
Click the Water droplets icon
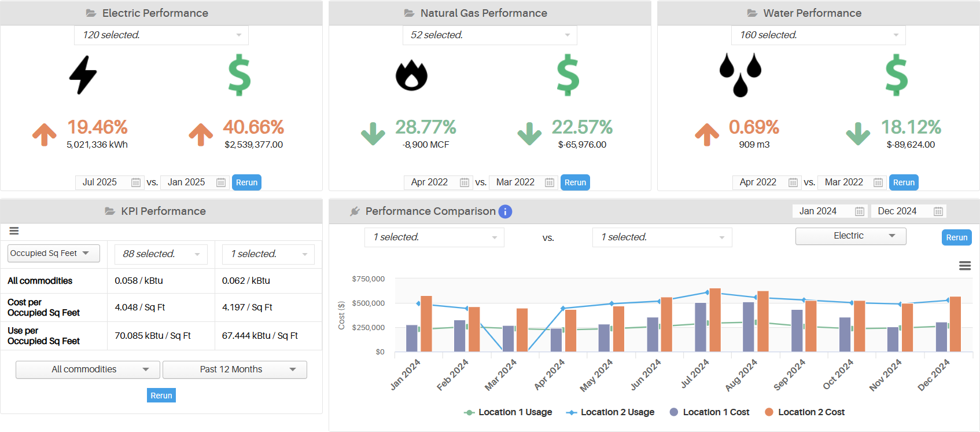[740, 75]
